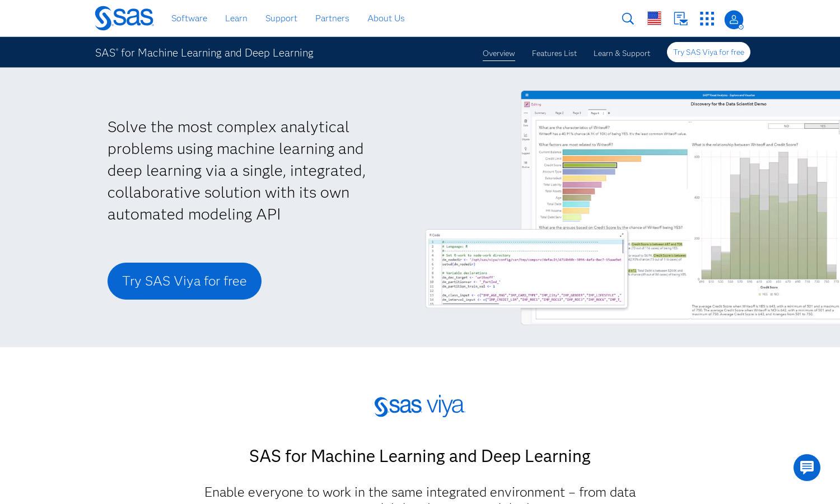This screenshot has height=504, width=840.
Task: Click the SAS logo in header
Action: click(x=124, y=18)
